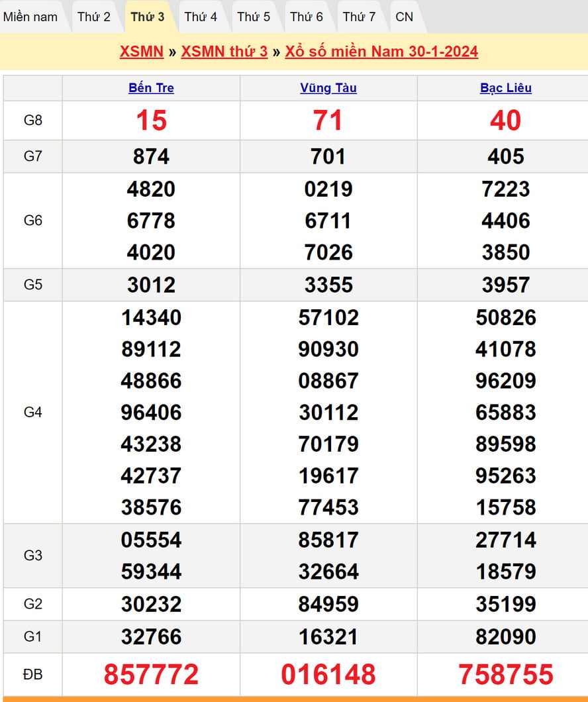The height and width of the screenshot is (702, 588).
Task: Click Vũng Tàu special prize number 016148
Action: point(328,674)
